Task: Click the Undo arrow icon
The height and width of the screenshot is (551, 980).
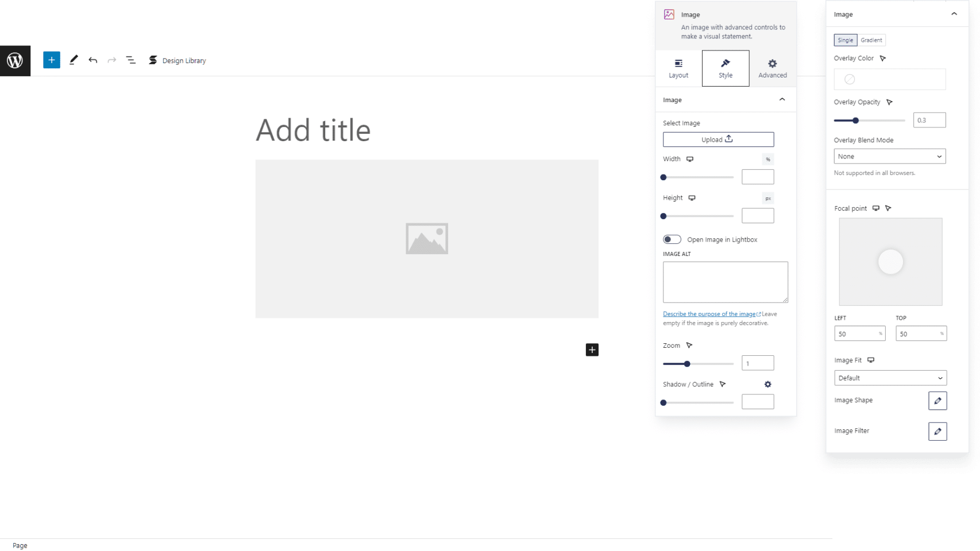Action: coord(92,60)
